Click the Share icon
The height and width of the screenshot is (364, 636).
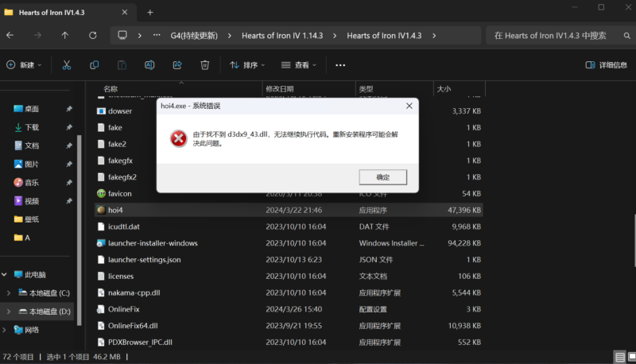point(177,65)
